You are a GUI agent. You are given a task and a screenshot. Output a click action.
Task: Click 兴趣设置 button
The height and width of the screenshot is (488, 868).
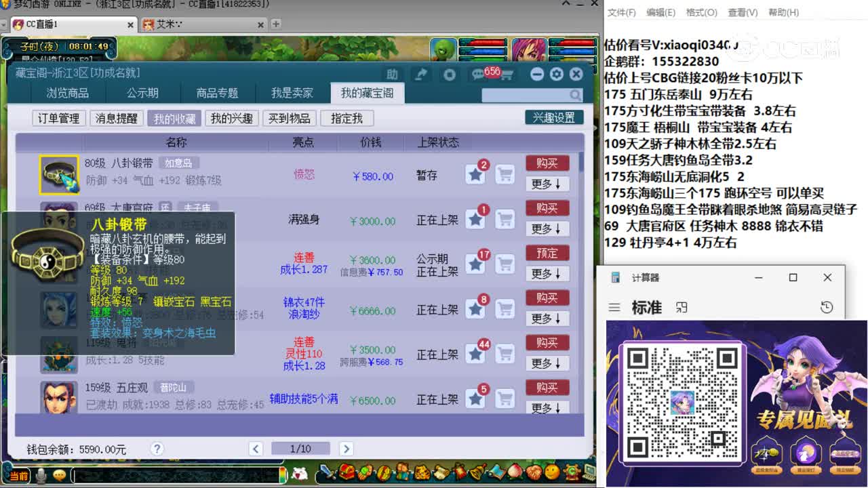coord(554,117)
